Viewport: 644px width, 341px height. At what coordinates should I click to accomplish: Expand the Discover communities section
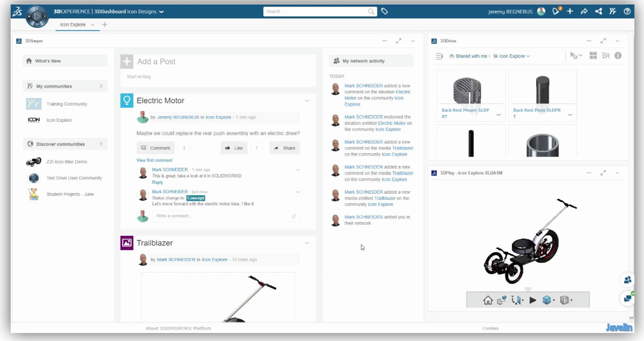click(101, 144)
